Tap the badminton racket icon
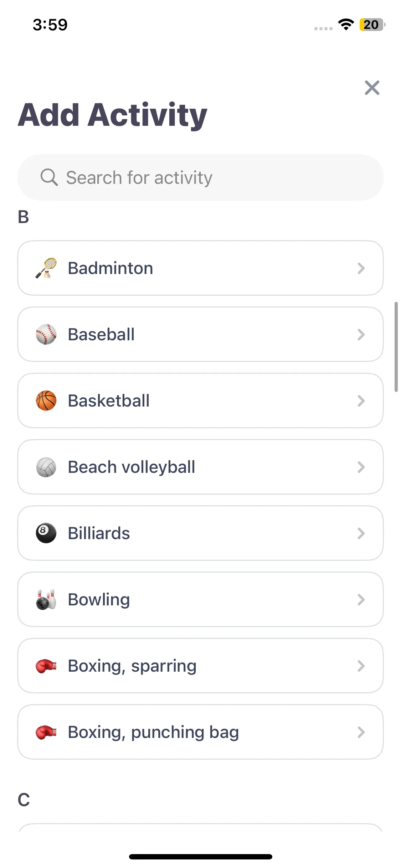401x868 pixels. click(x=46, y=268)
